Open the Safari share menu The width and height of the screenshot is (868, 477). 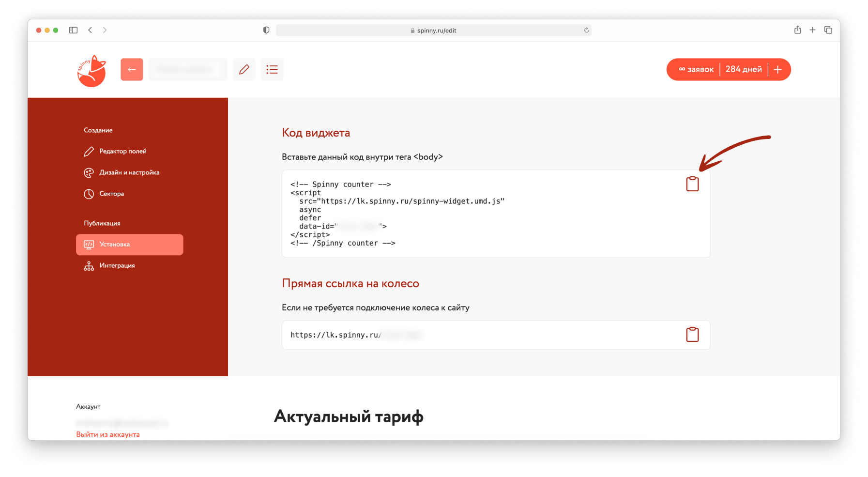click(x=798, y=30)
